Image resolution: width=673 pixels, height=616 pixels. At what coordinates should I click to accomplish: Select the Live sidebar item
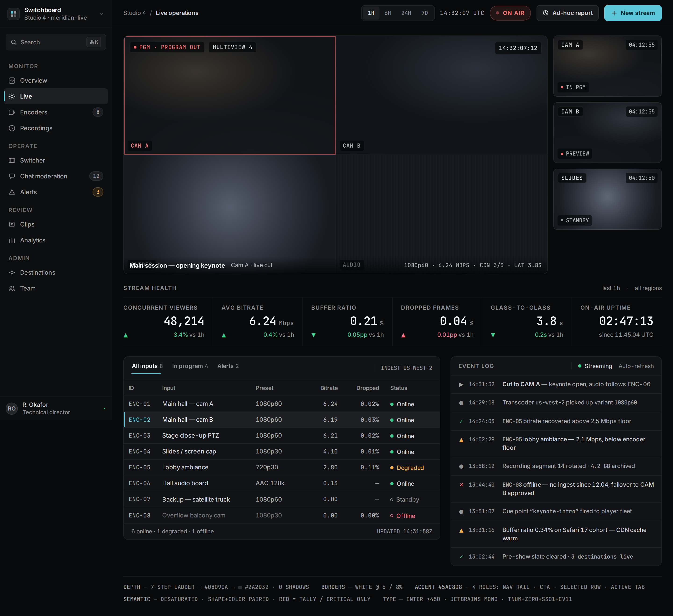tap(56, 96)
